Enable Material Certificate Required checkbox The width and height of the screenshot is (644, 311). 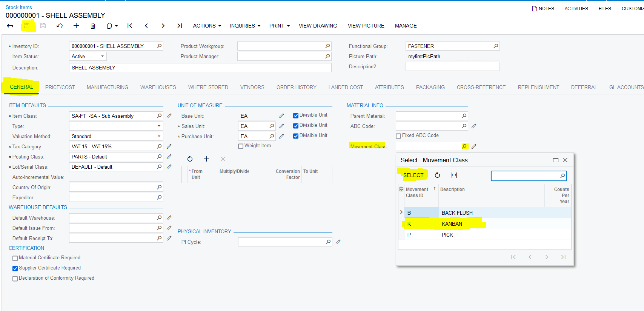tap(15, 258)
